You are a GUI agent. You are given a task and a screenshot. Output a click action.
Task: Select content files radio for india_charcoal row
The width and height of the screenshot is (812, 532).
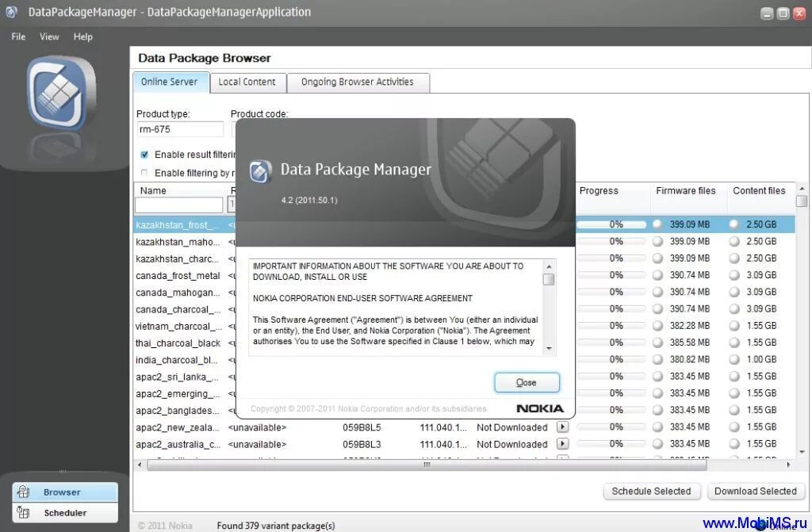734,359
